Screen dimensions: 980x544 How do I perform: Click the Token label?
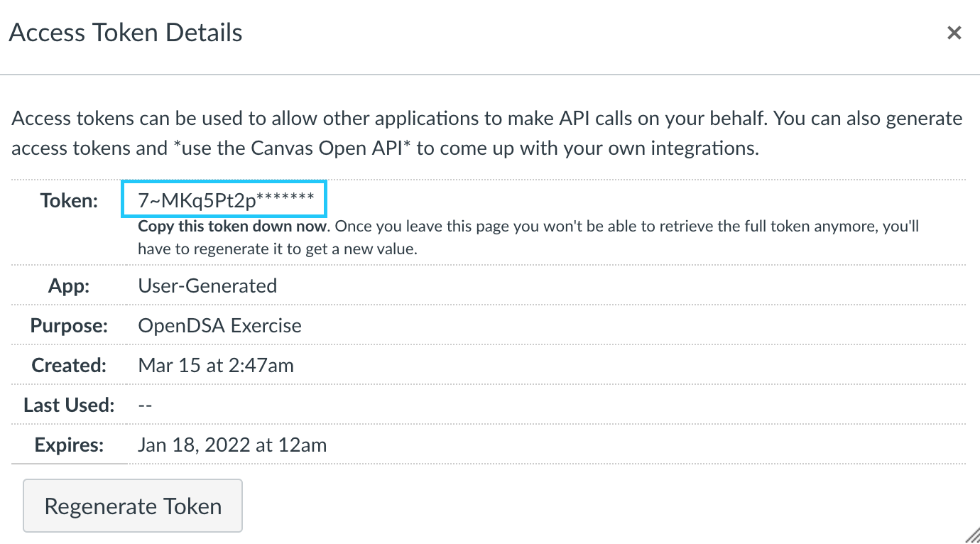[x=69, y=201]
